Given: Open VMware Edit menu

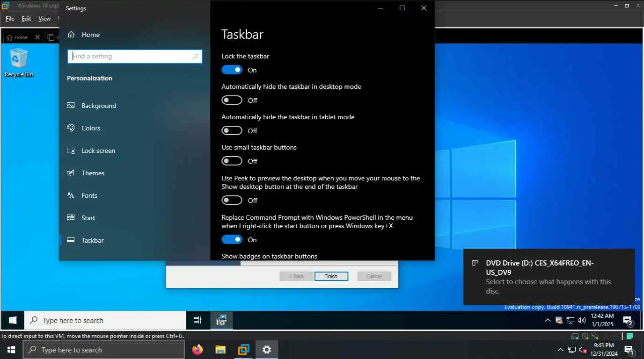Looking at the screenshot, I should (x=26, y=19).
